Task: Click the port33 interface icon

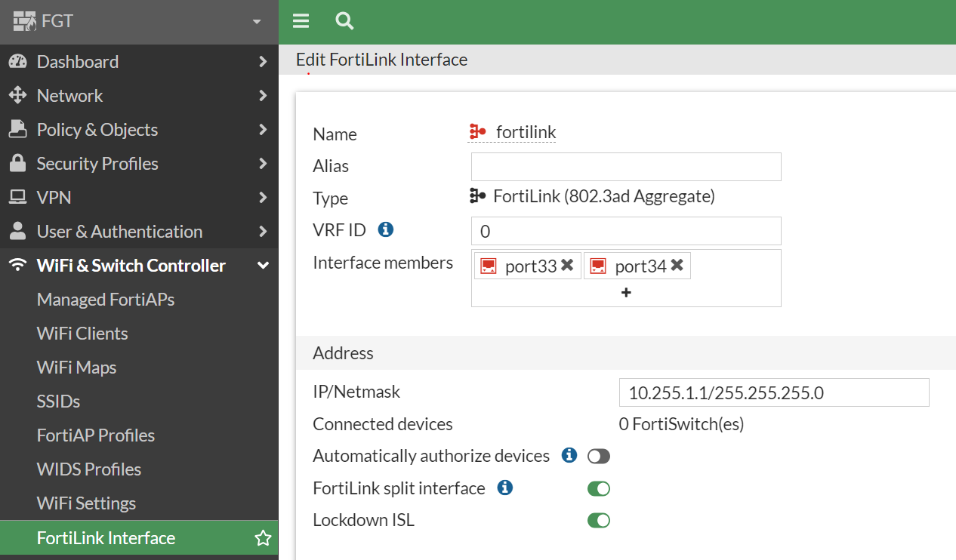Action: (x=489, y=266)
